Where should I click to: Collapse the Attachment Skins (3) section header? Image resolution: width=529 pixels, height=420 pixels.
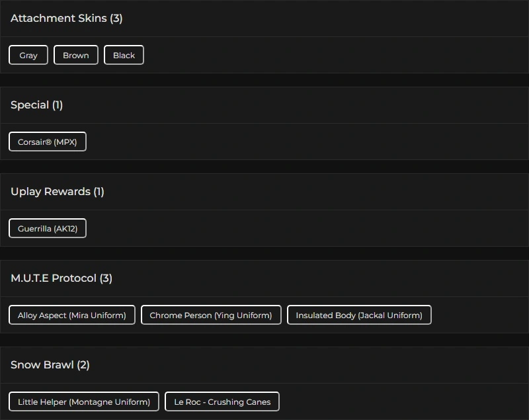(67, 19)
